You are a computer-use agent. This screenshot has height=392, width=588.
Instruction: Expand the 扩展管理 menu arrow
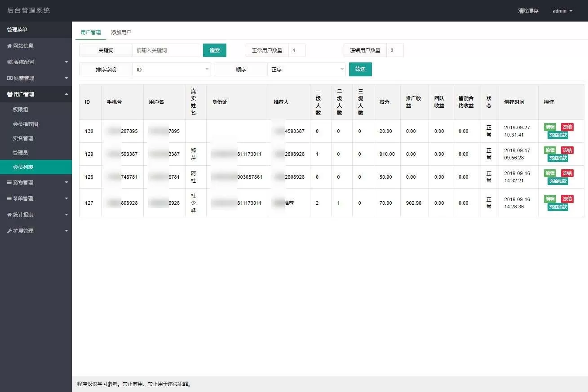(x=66, y=231)
